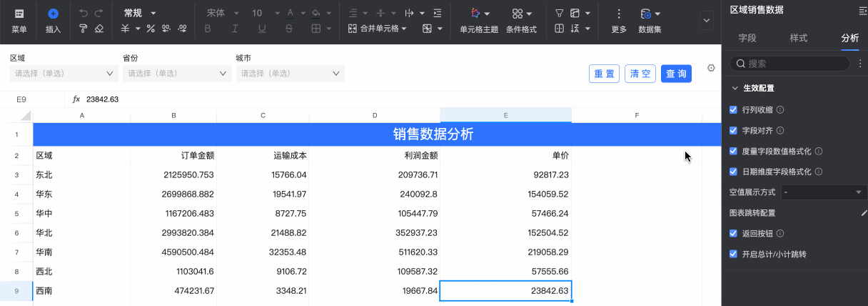Toggle 开启总计/小计跳转 checkbox
The image size is (868, 306).
coord(733,254)
